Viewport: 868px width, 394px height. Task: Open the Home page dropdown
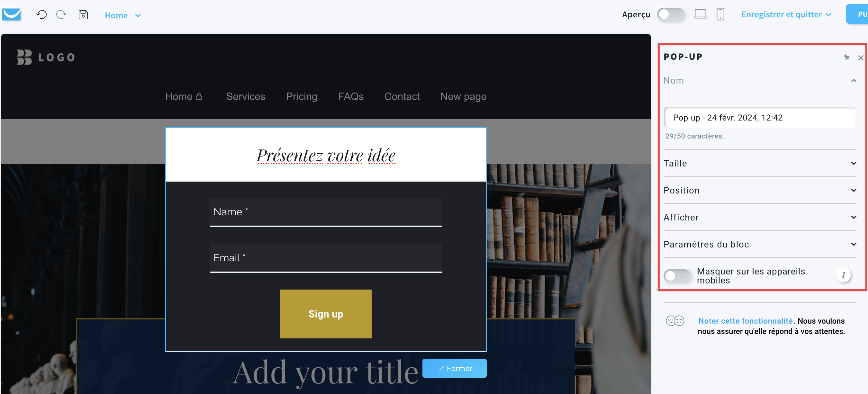click(123, 15)
